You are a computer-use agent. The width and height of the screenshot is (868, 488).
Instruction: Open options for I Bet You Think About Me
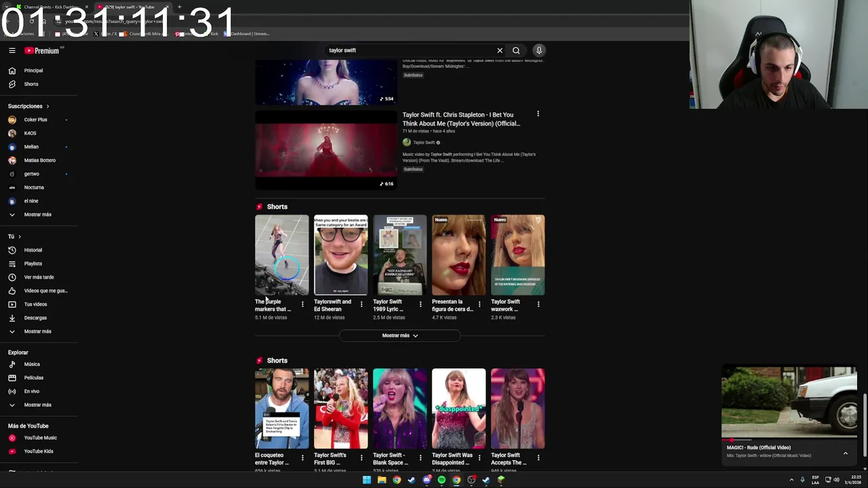pos(538,114)
